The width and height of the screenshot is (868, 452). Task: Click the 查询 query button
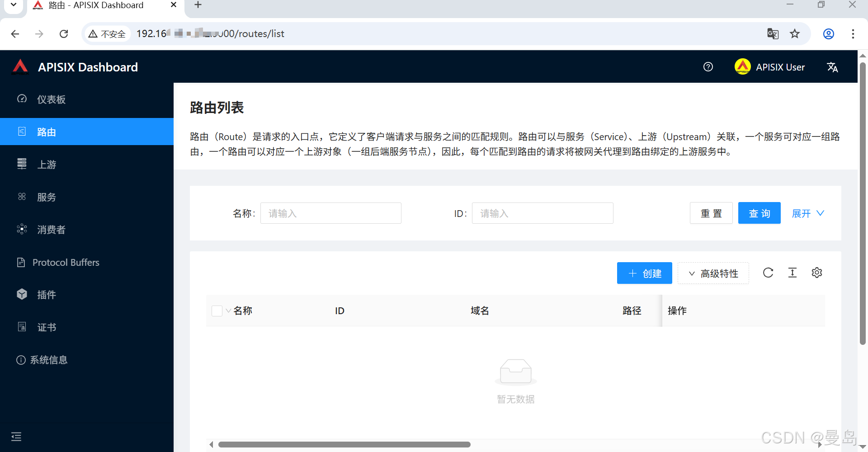point(759,213)
